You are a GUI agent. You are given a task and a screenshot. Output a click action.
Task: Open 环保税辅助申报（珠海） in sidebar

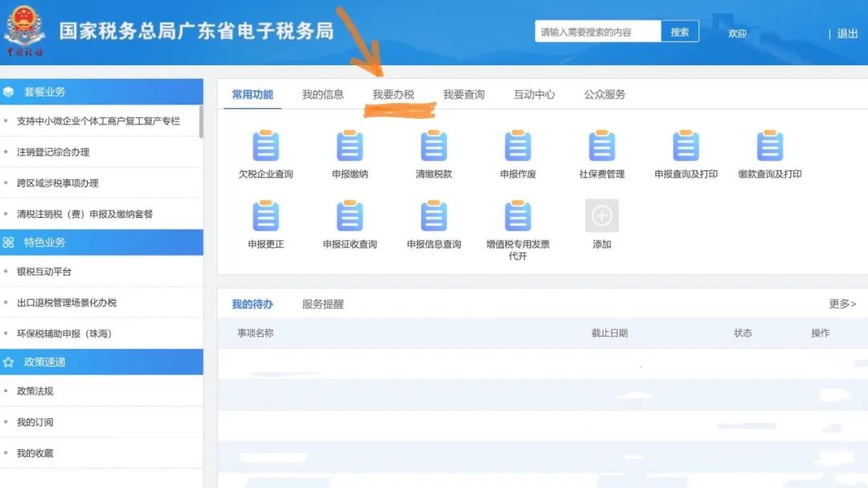coord(64,334)
